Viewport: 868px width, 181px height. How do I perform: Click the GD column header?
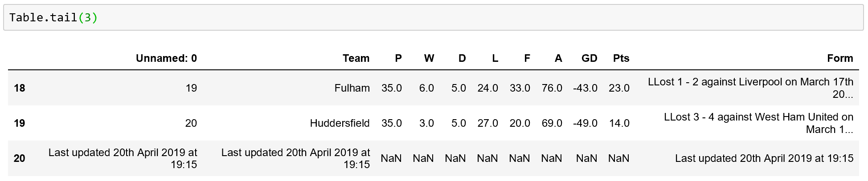[x=589, y=58]
